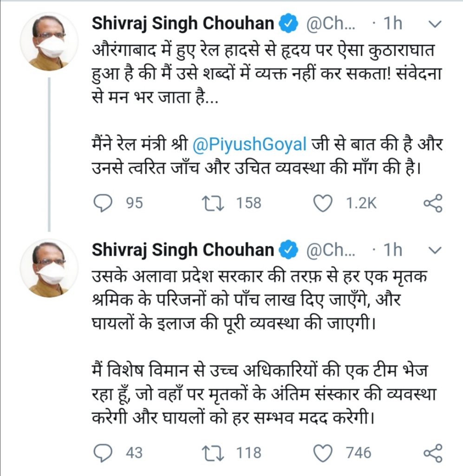This screenshot has width=463, height=476.
Task: View profile photo on the first tweet
Action: (x=49, y=41)
